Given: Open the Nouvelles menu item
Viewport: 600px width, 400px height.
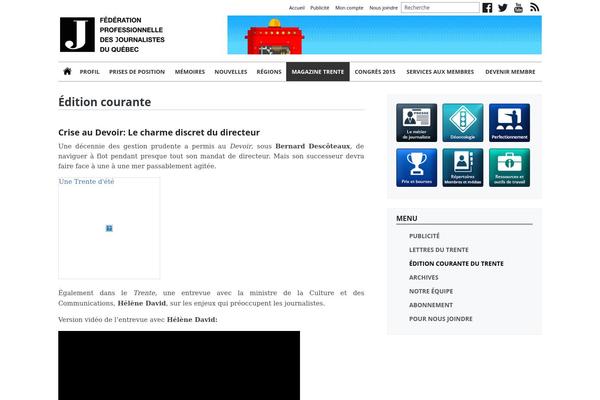Looking at the screenshot, I should [231, 72].
